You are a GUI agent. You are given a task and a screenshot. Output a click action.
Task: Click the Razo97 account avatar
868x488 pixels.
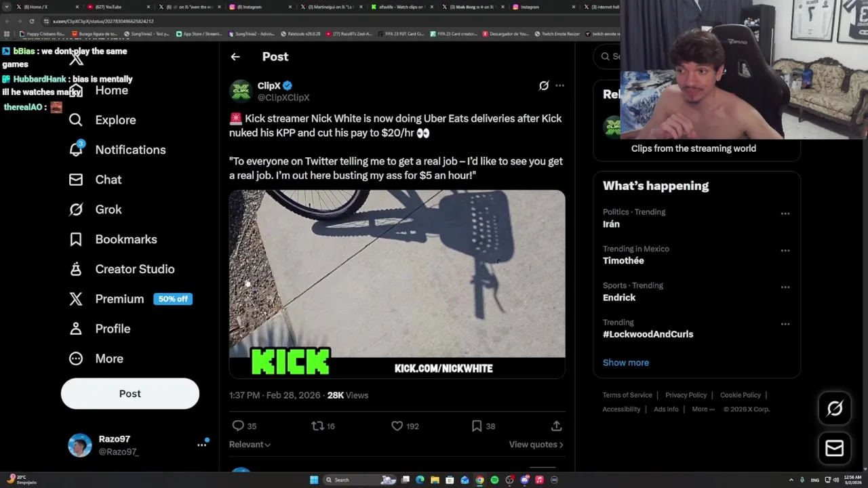coord(80,445)
